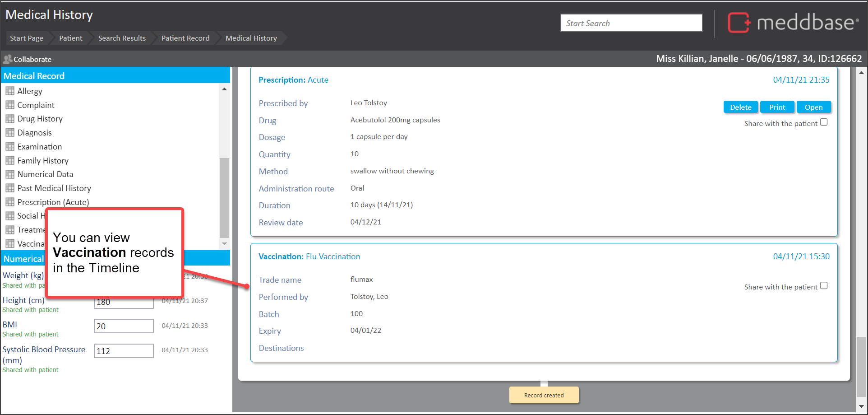
Task: Go to Patient Record breadcrumb
Action: tap(185, 38)
